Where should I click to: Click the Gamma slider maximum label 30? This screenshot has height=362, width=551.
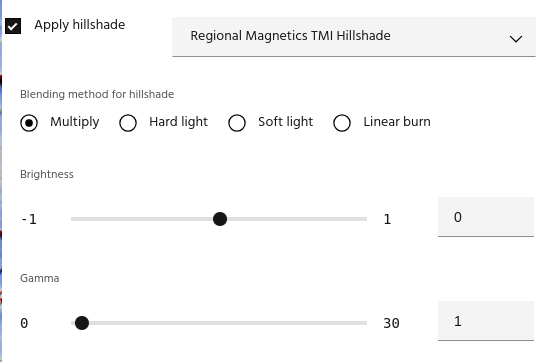391,323
